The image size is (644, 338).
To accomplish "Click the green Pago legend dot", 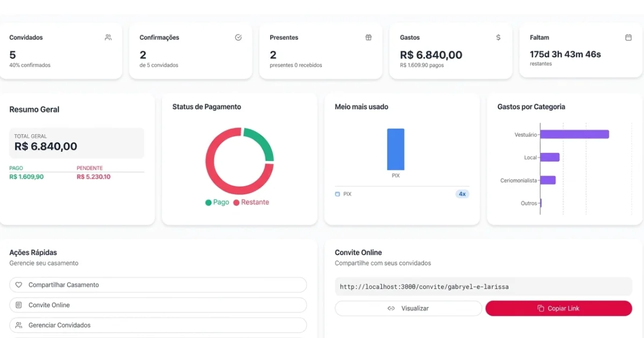I will point(208,203).
